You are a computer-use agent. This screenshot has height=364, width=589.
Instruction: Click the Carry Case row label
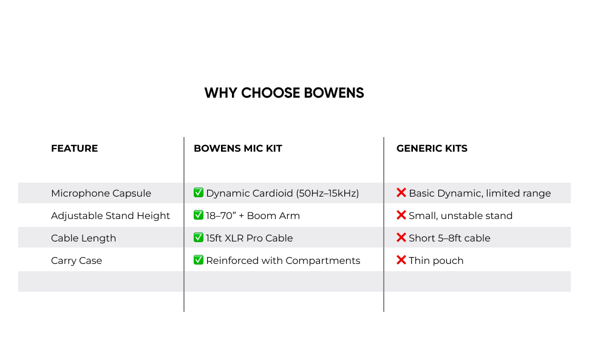pos(77,261)
